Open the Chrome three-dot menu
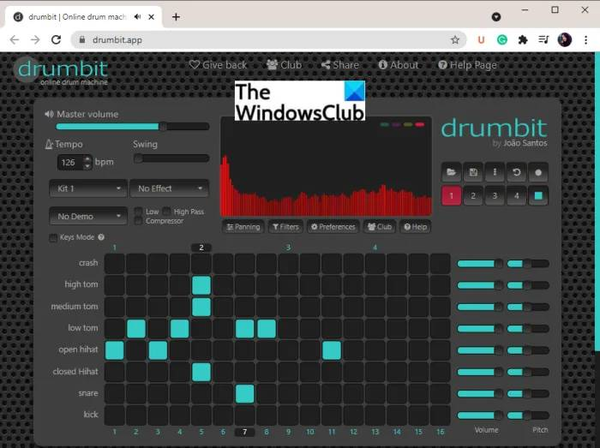This screenshot has width=600, height=448. (x=586, y=40)
